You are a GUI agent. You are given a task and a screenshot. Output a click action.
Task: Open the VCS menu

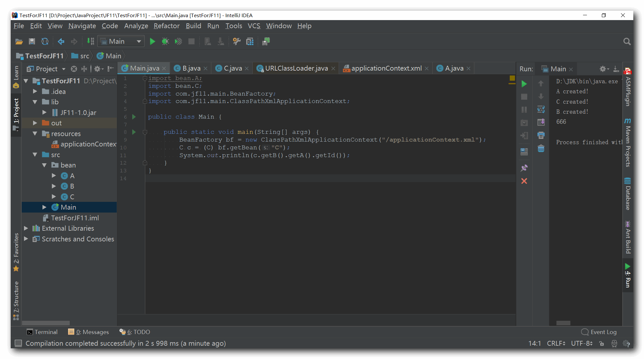coord(254,26)
